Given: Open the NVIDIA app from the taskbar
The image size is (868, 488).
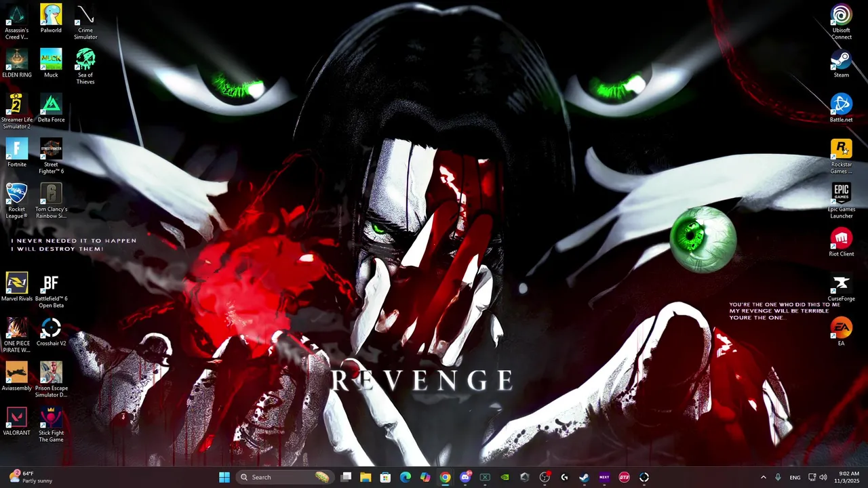Looking at the screenshot, I should tap(505, 477).
